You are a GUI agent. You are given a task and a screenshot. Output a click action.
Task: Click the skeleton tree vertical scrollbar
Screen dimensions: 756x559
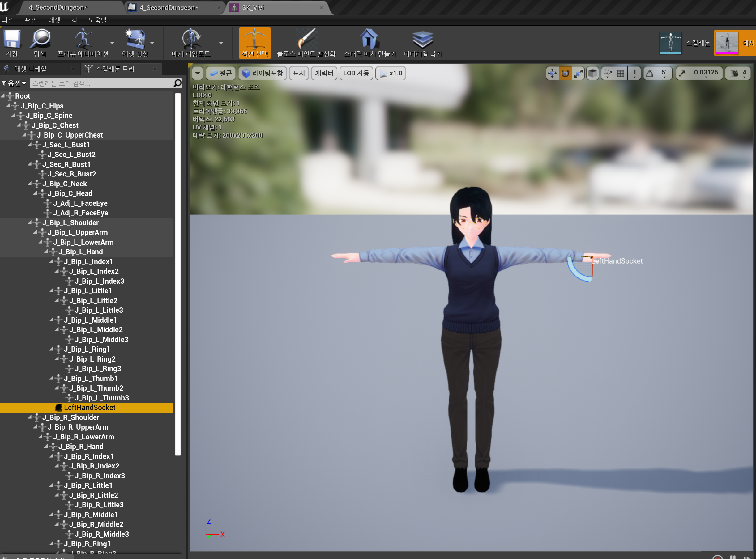click(x=178, y=274)
